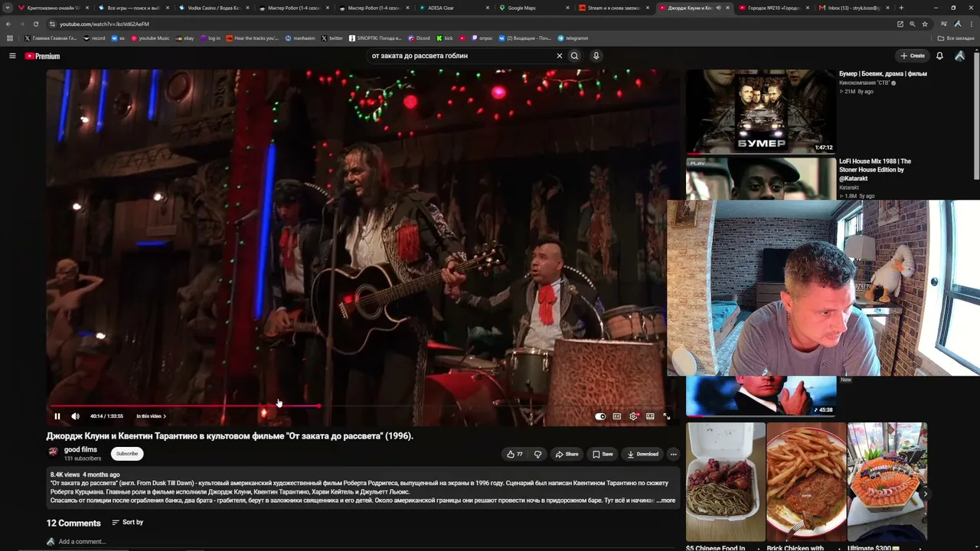Mute the video player volume

pos(75,416)
